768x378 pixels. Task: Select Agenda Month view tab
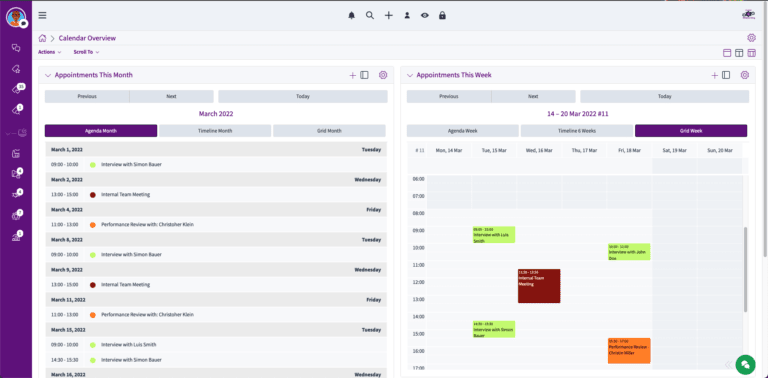pyautogui.click(x=101, y=131)
